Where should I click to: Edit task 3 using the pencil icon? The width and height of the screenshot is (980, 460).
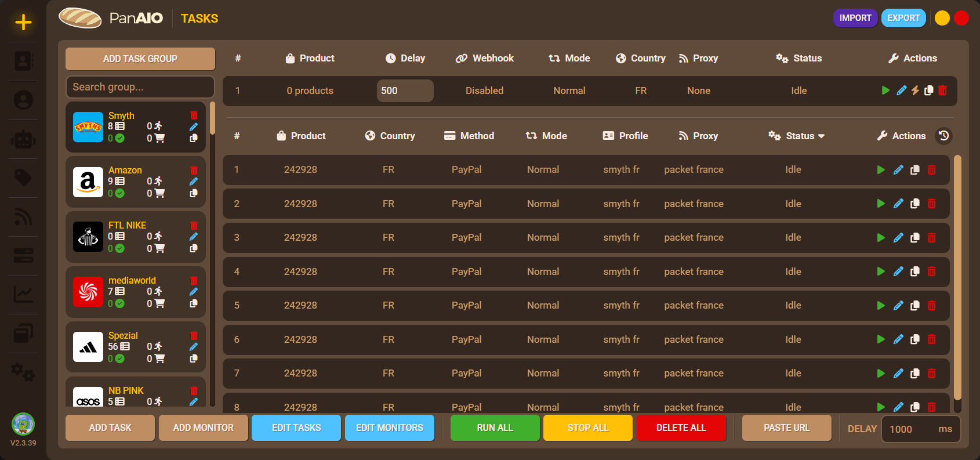click(898, 238)
